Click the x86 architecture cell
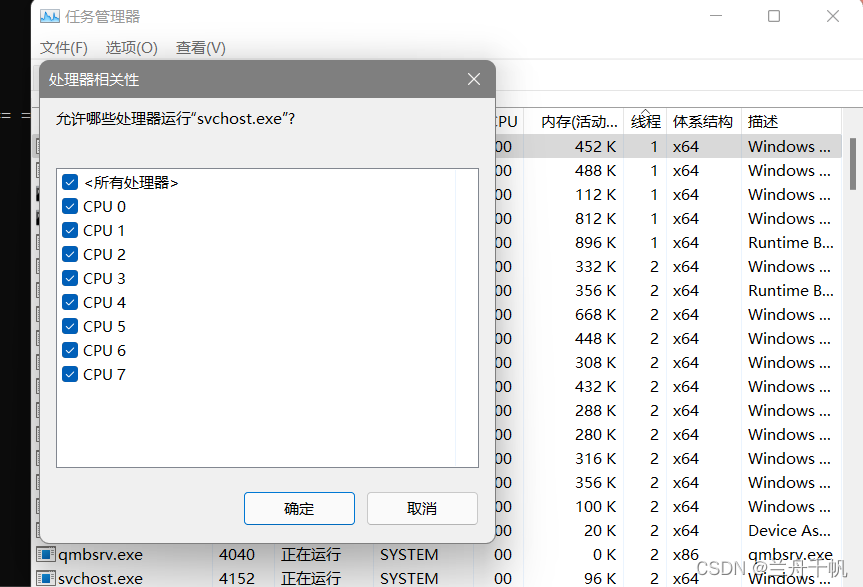Screen dimensions: 863x587 (686, 555)
